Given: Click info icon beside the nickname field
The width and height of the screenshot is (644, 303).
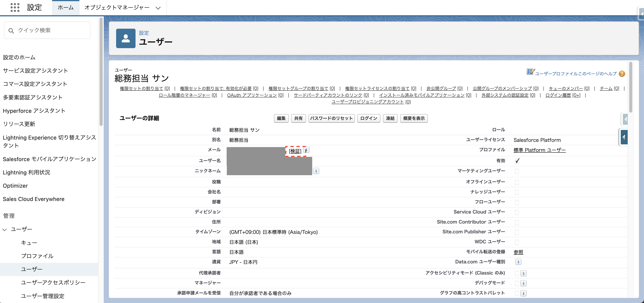Looking at the screenshot, I should 316,171.
